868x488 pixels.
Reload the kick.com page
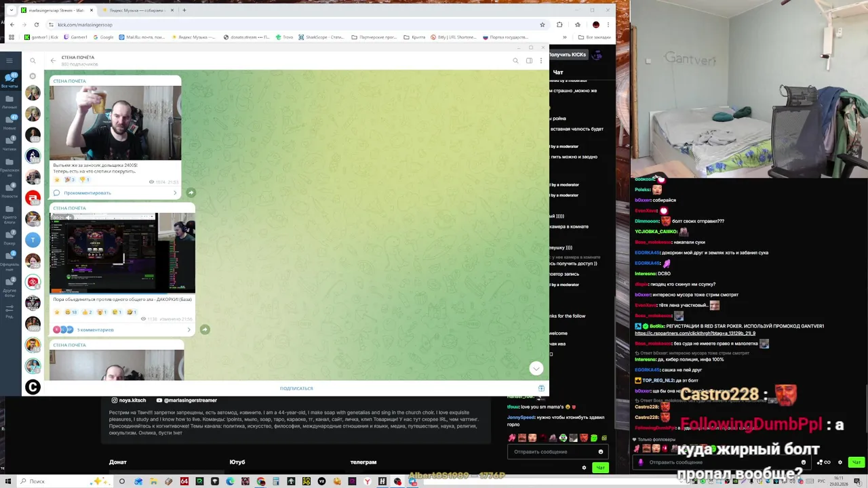click(37, 24)
